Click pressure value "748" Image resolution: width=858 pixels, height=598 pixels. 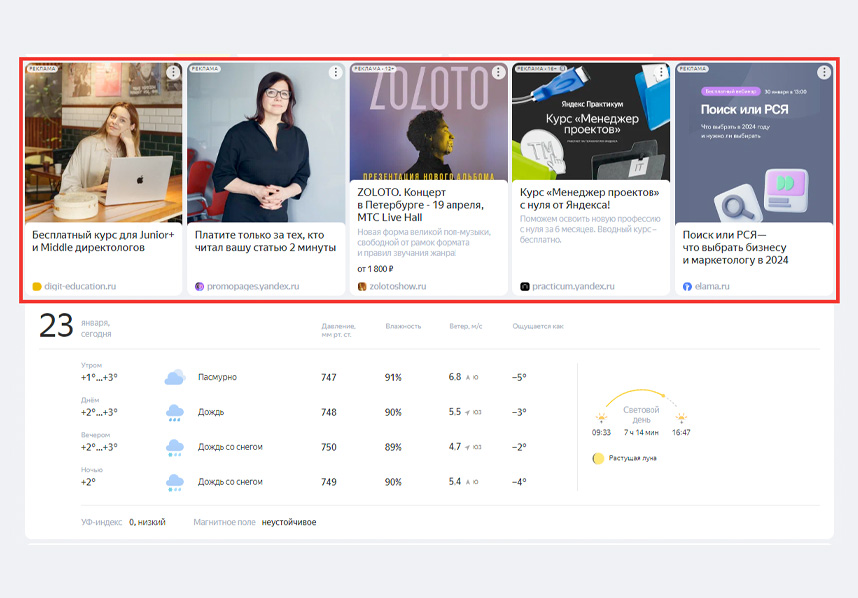click(329, 413)
